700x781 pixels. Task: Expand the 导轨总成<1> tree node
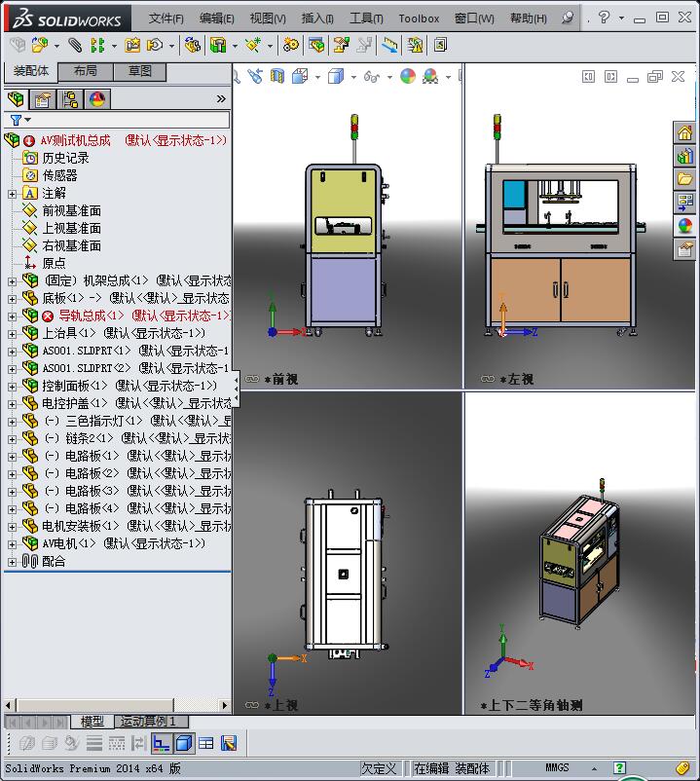12,316
